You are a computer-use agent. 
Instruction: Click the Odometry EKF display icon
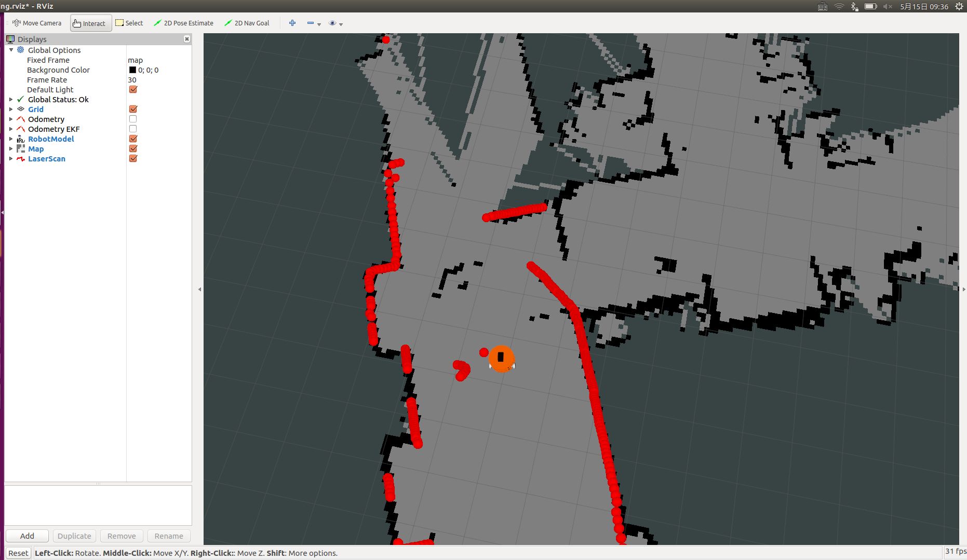pos(21,129)
